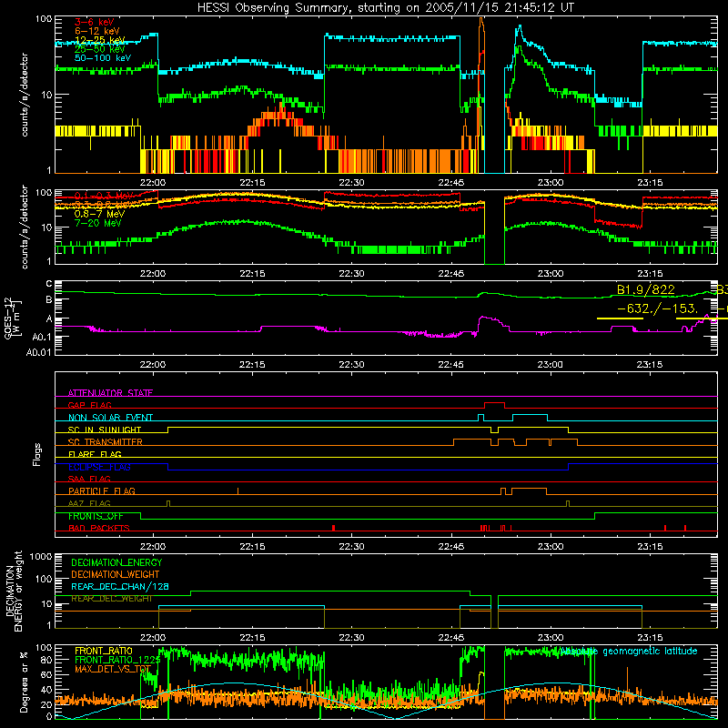
Task: Select the red '3-6 keV' legend label
Action: tap(94, 22)
